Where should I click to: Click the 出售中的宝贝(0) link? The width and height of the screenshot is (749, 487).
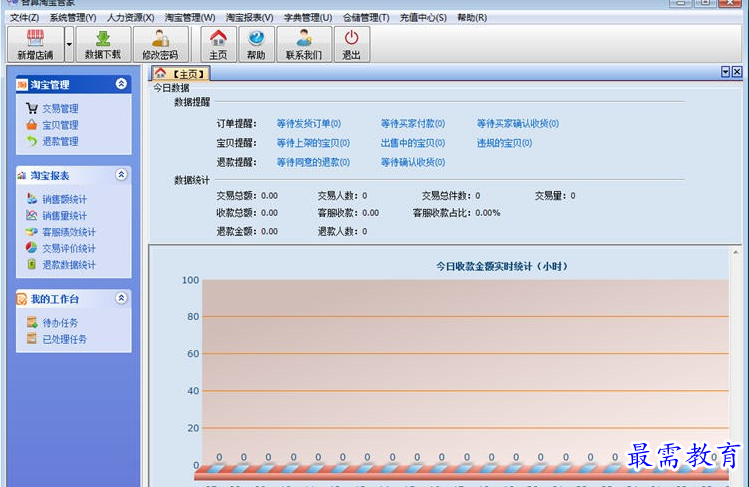click(x=413, y=143)
